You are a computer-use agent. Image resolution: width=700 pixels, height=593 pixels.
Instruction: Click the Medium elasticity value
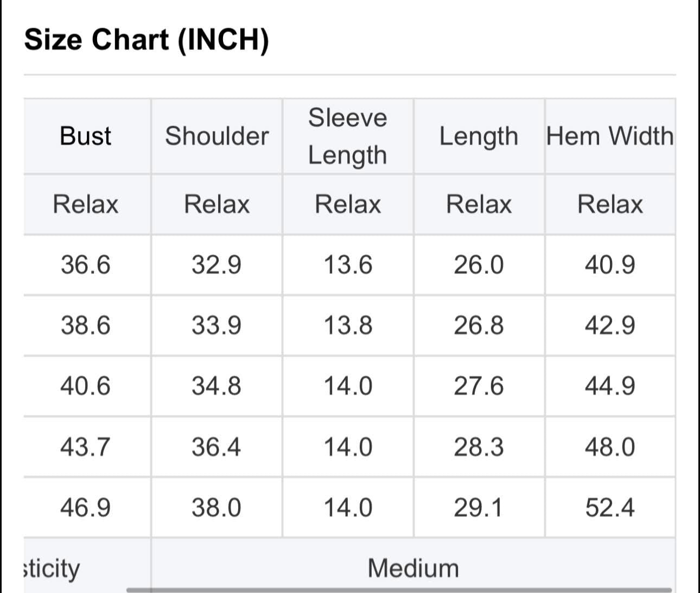[413, 568]
